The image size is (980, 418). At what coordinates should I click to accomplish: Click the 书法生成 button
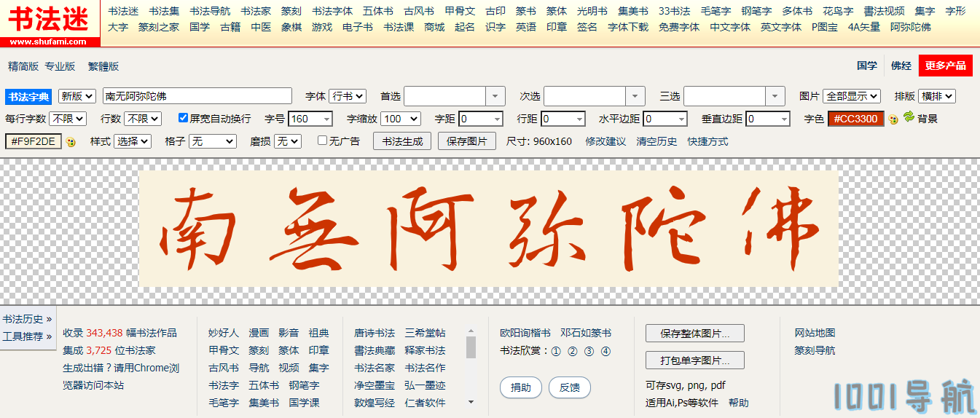point(402,141)
